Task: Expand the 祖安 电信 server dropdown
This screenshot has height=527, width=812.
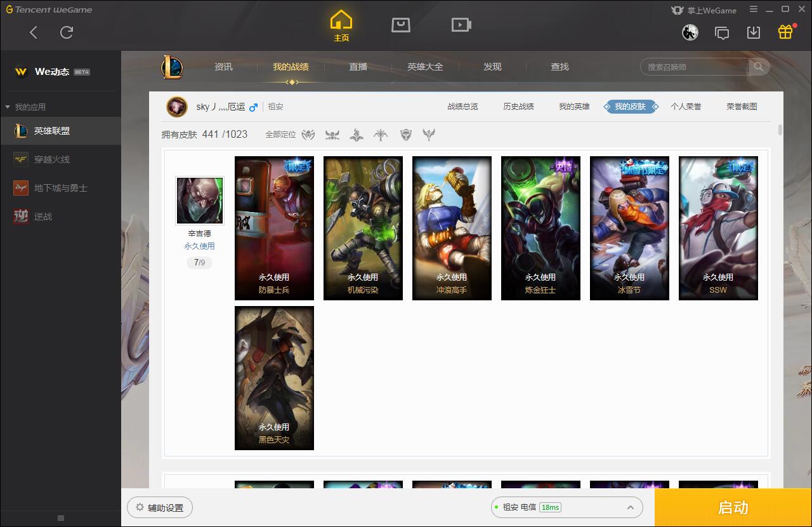Action: click(566, 507)
